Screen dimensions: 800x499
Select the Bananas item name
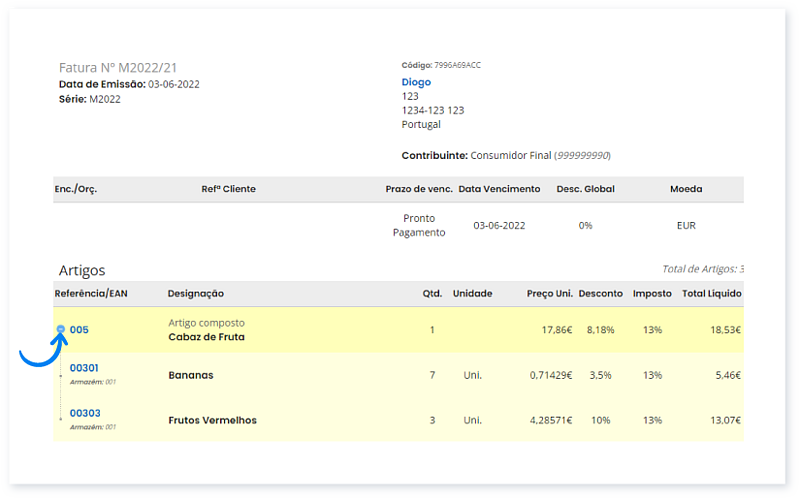[x=191, y=375]
